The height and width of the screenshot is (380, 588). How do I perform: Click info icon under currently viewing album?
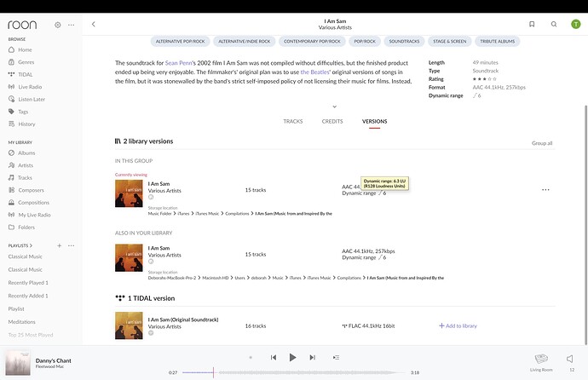pyautogui.click(x=151, y=197)
